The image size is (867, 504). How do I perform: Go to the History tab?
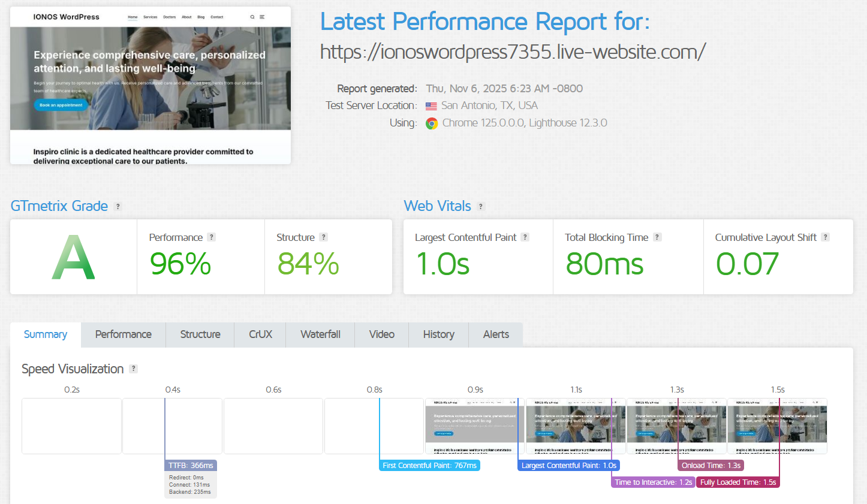[x=439, y=334]
